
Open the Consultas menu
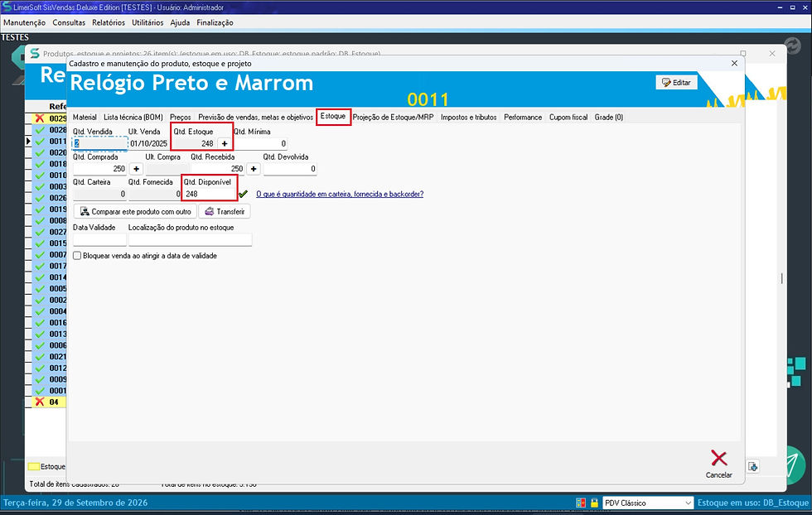pos(69,23)
